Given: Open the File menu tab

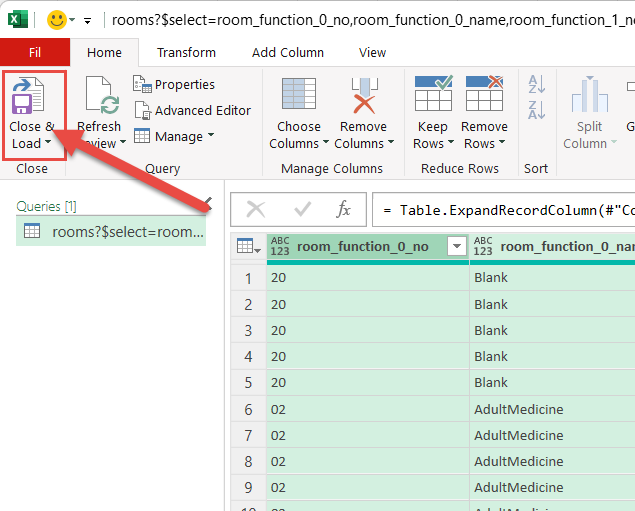Looking at the screenshot, I should click(35, 52).
